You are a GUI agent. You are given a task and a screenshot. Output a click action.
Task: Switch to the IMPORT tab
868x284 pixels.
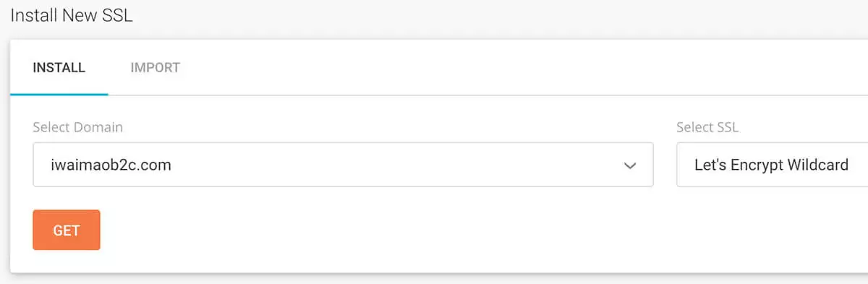[x=155, y=68]
